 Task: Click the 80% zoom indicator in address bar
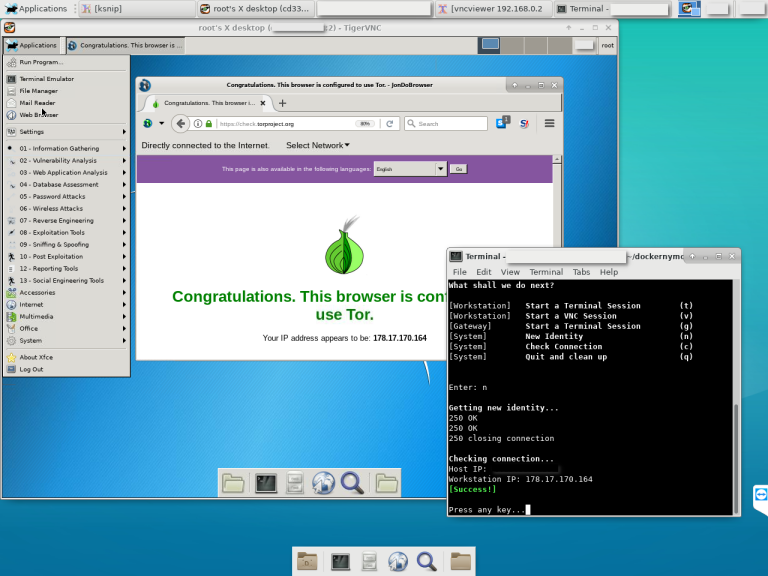point(365,124)
